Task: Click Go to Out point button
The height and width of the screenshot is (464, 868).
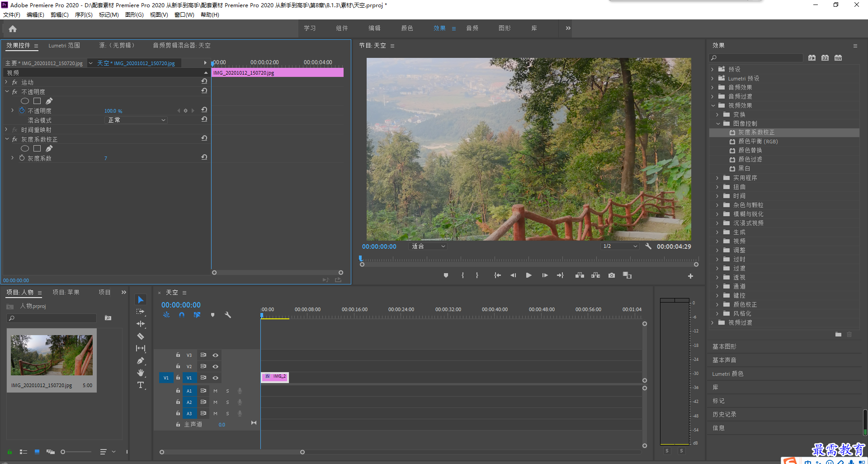Action: coord(560,275)
